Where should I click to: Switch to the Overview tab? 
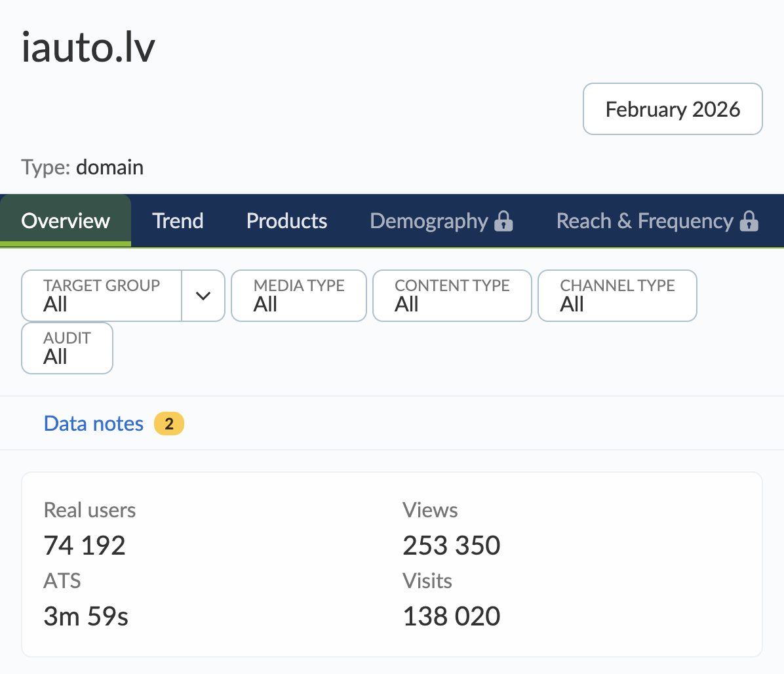[x=66, y=221]
